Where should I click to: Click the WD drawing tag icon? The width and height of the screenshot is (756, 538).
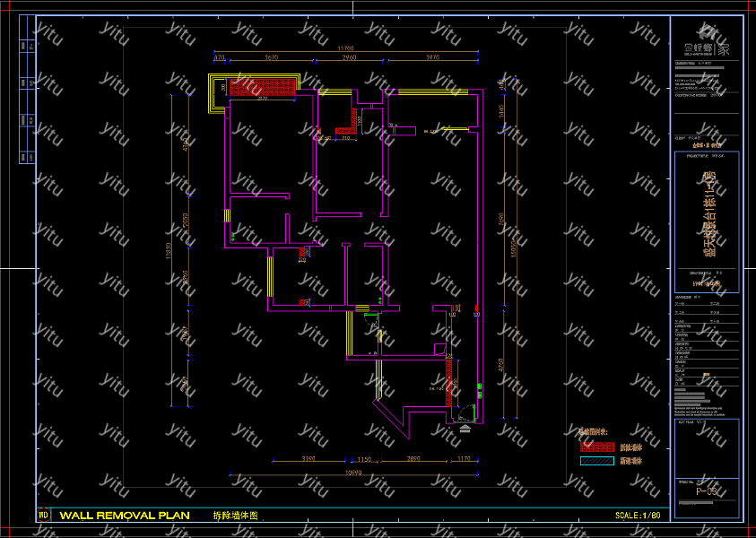[43, 516]
